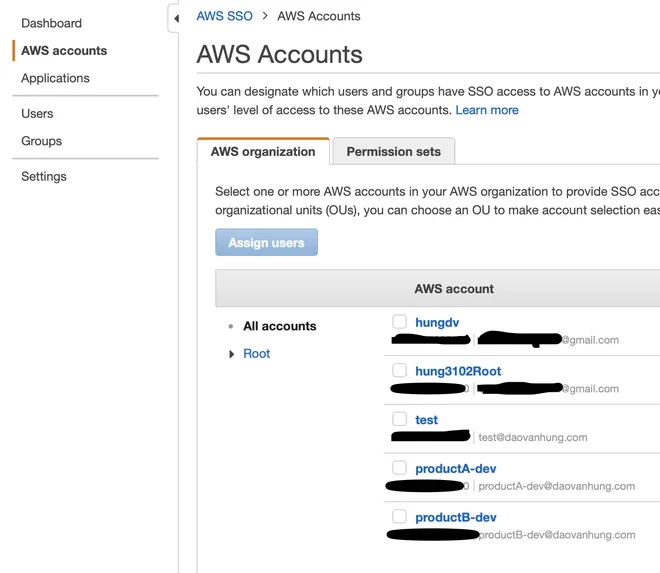Viewport: 660px width, 573px height.
Task: Check the hung3102Root account checkbox
Action: tap(399, 370)
